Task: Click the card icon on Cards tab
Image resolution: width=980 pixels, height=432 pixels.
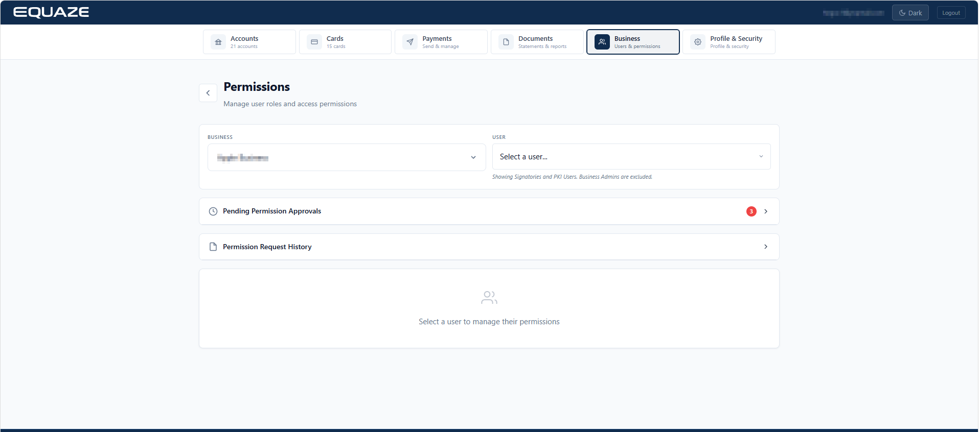Action: (314, 42)
